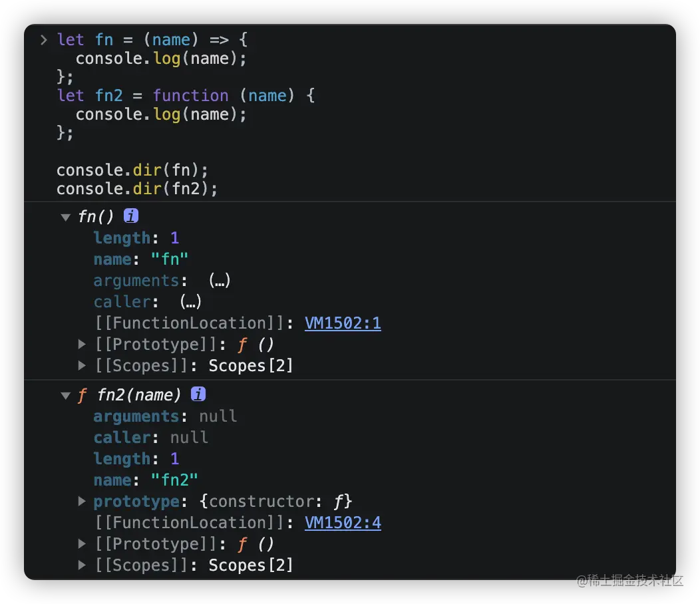
Task: Collapse the fn() object tree
Action: [66, 218]
